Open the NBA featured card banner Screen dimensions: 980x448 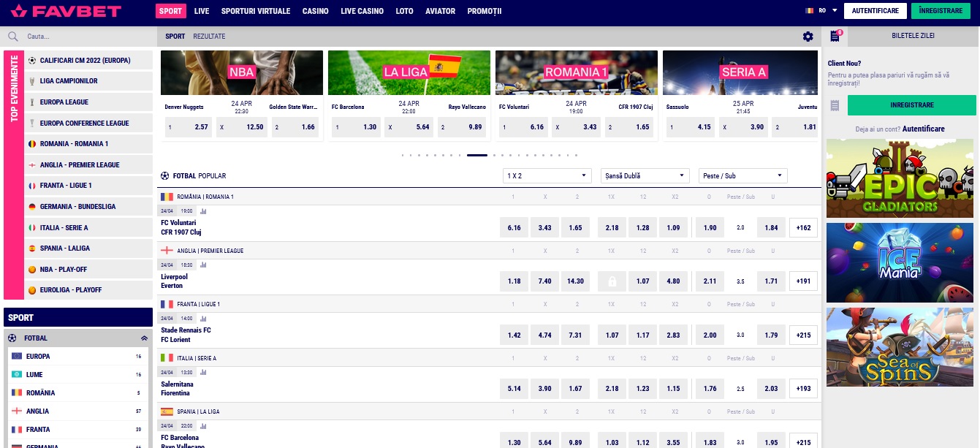(242, 72)
